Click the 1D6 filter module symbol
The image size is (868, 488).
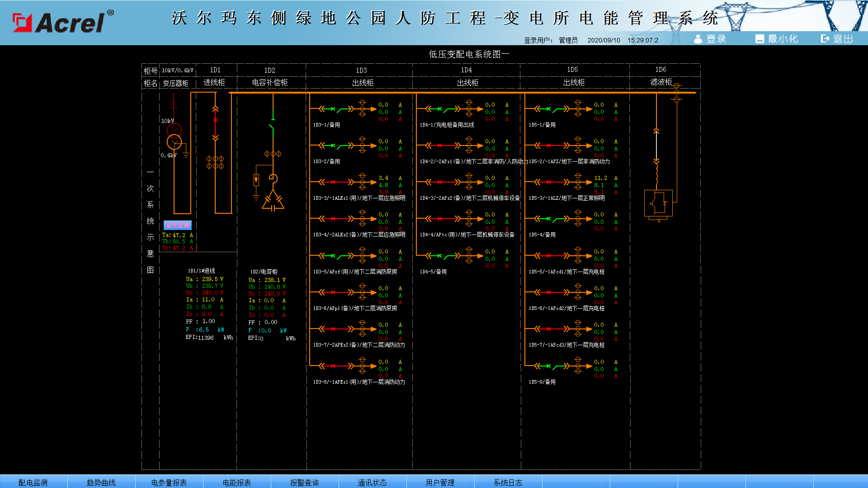[658, 203]
